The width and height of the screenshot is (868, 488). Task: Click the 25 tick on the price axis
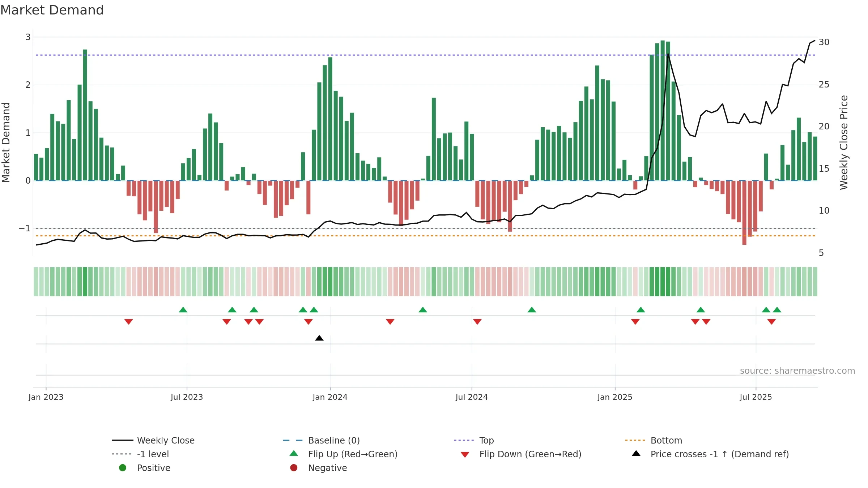pyautogui.click(x=824, y=84)
